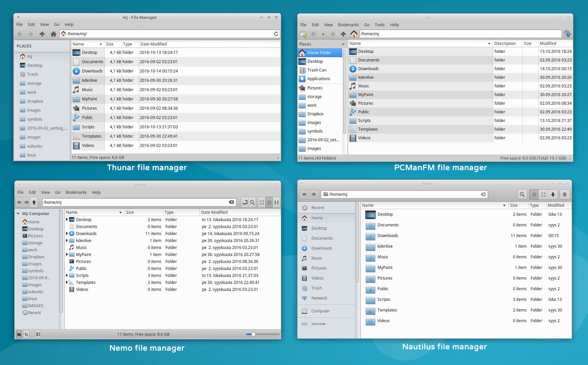Click the Thunar home icon in toolbar

coord(53,34)
